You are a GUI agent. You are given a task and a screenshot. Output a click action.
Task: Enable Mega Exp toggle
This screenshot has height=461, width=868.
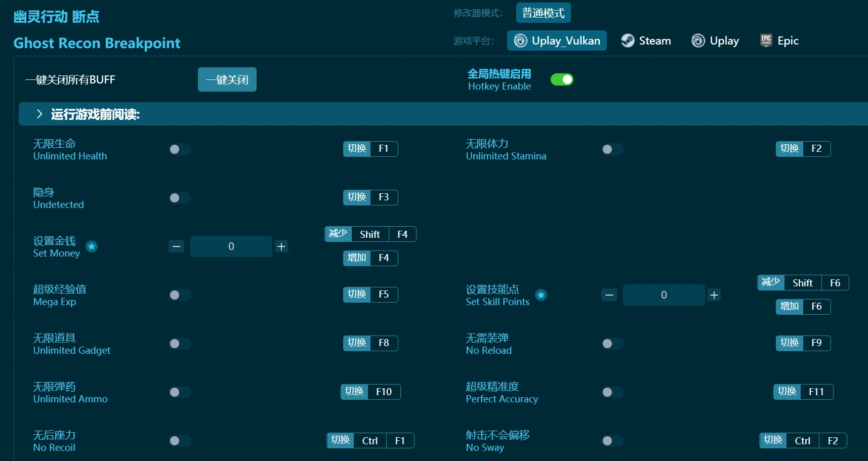pyautogui.click(x=180, y=295)
